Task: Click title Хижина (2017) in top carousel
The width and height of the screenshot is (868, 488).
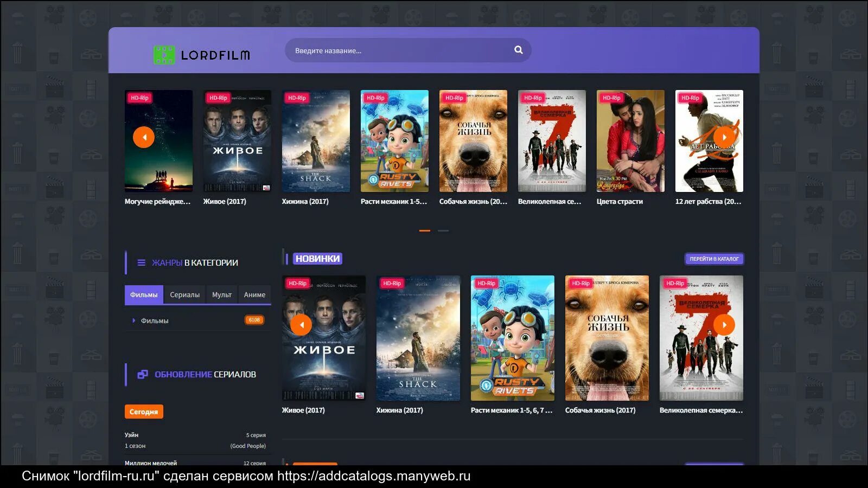Action: [305, 201]
